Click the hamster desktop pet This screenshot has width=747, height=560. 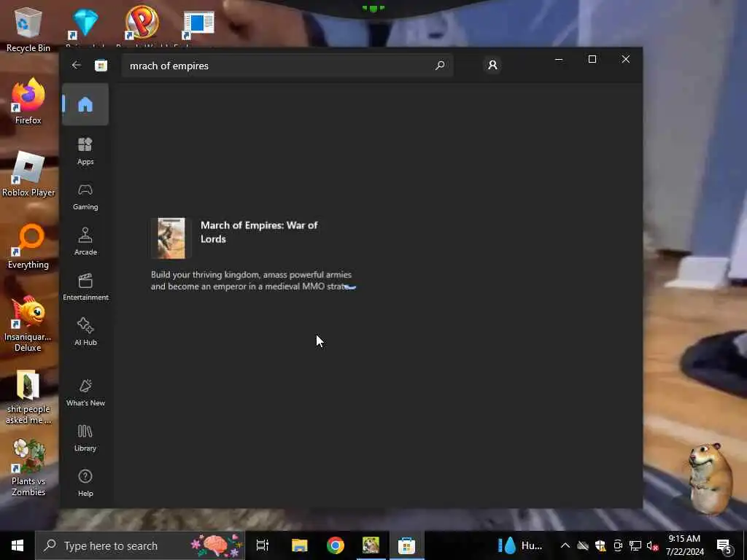(711, 478)
